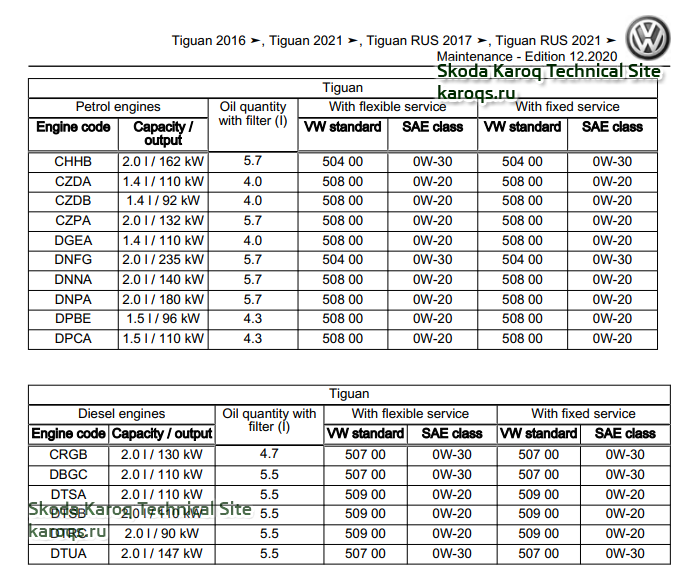Click 'Tiguan RUS 2017' in the header line
The width and height of the screenshot is (690, 575).
pyautogui.click(x=419, y=40)
